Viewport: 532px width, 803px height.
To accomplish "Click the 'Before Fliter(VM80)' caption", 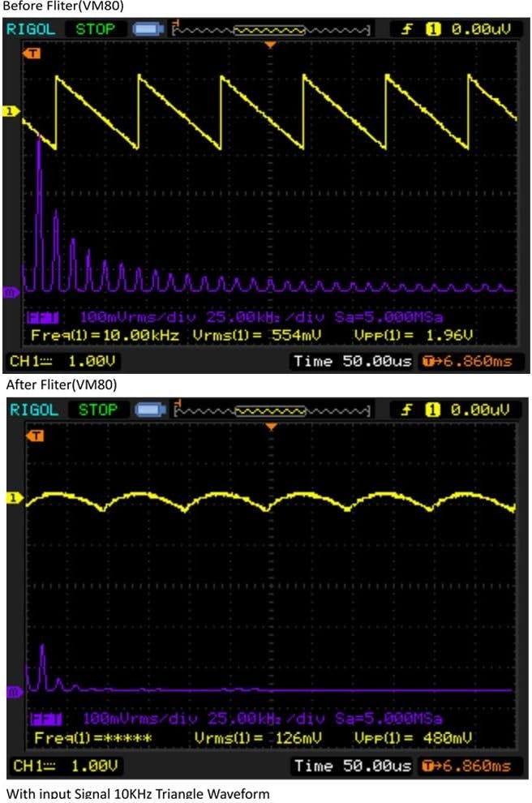I will pyautogui.click(x=63, y=6).
